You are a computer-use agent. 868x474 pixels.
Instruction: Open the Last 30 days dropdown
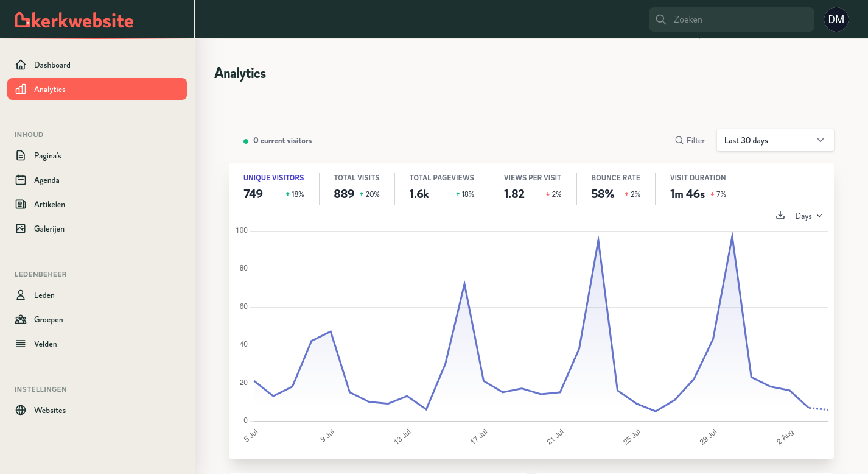tap(775, 140)
